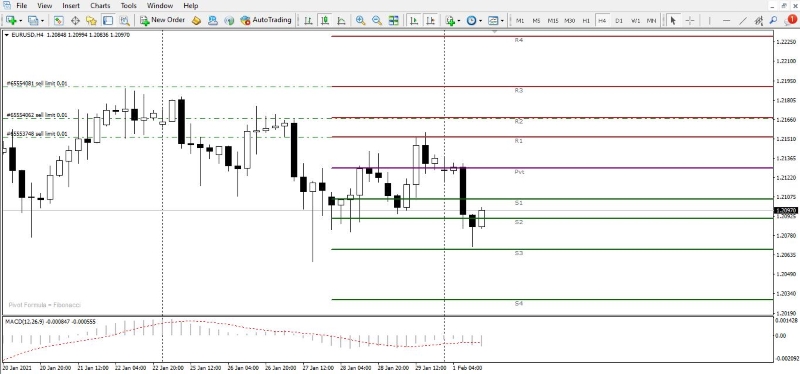Switch chart to candlesticks style
This screenshot has height=374, width=800.
324,20
